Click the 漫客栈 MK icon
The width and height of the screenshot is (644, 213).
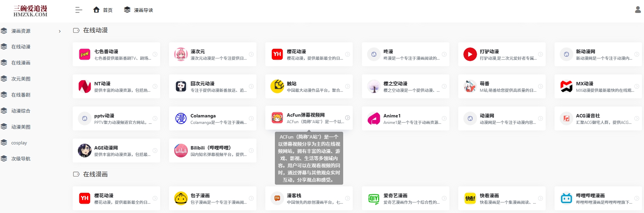tap(277, 198)
